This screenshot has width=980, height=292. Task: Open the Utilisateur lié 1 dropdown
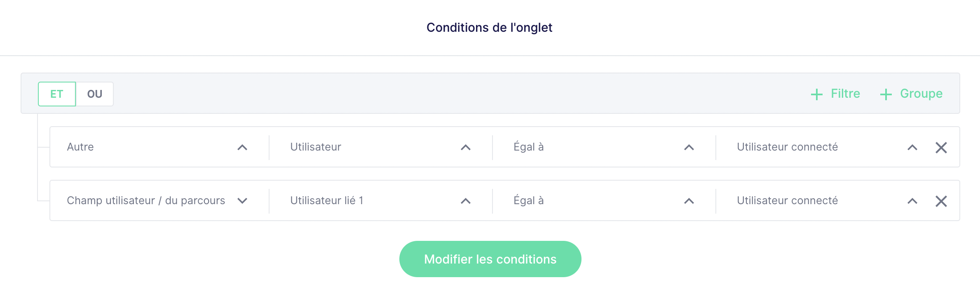click(x=381, y=201)
